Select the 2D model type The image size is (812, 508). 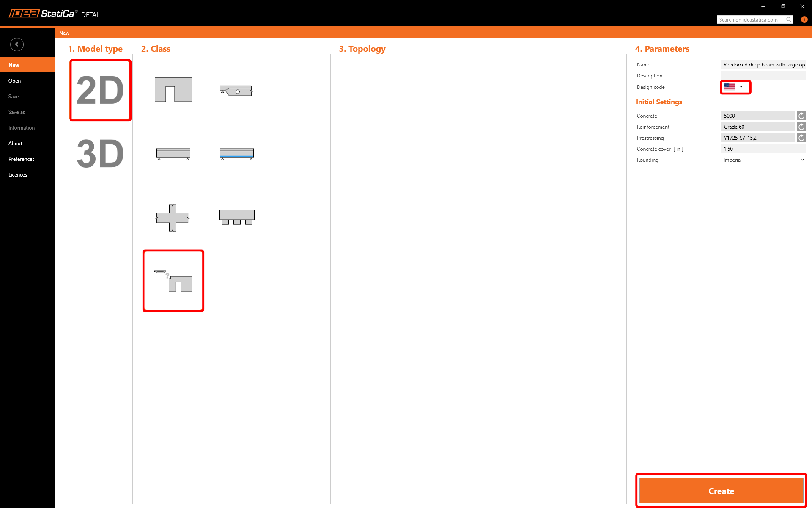click(100, 90)
